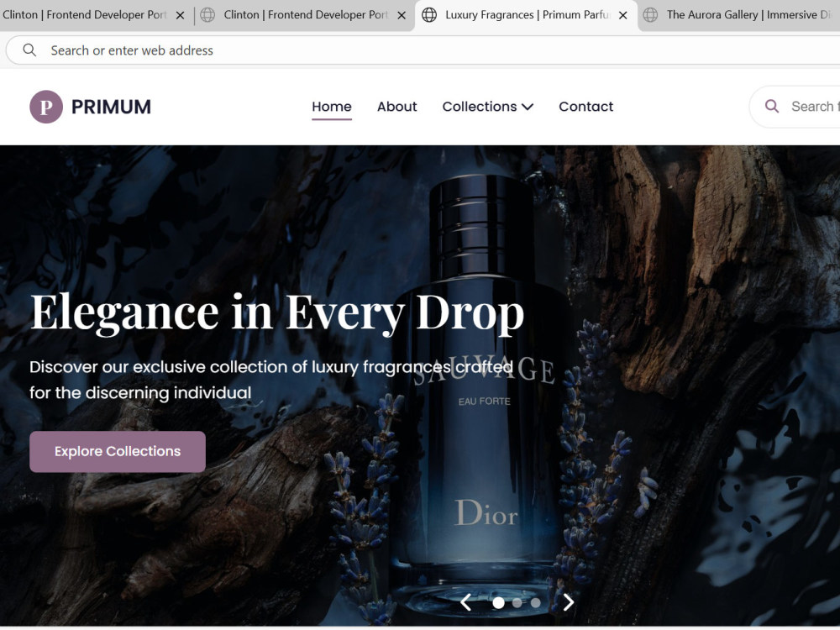Click the magnifier icon in site search

[772, 106]
